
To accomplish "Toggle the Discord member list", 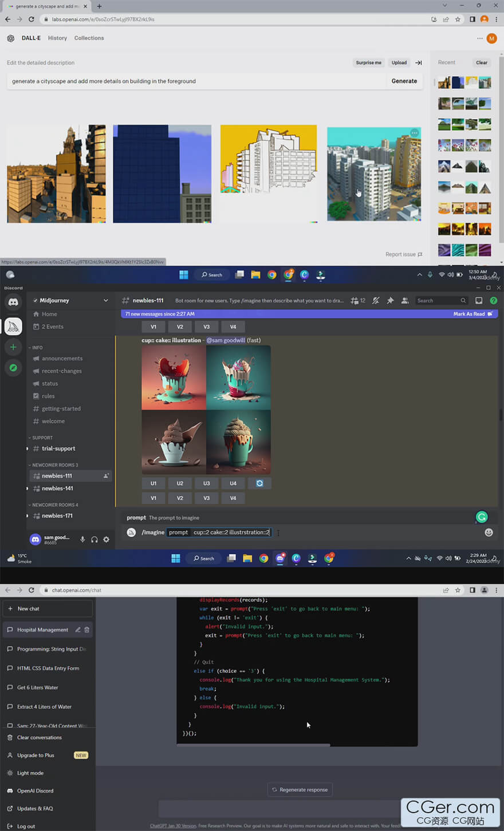I will click(405, 300).
